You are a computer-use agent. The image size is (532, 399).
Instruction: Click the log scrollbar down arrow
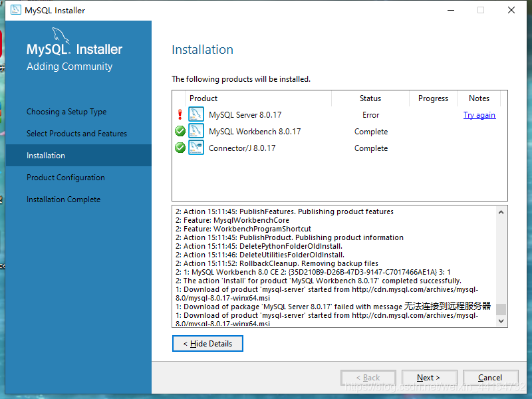click(501, 321)
